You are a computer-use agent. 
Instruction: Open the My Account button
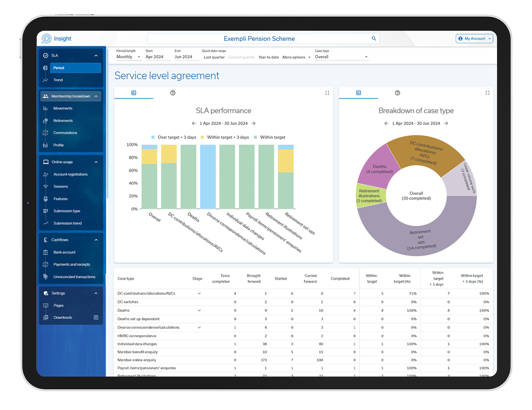point(475,39)
